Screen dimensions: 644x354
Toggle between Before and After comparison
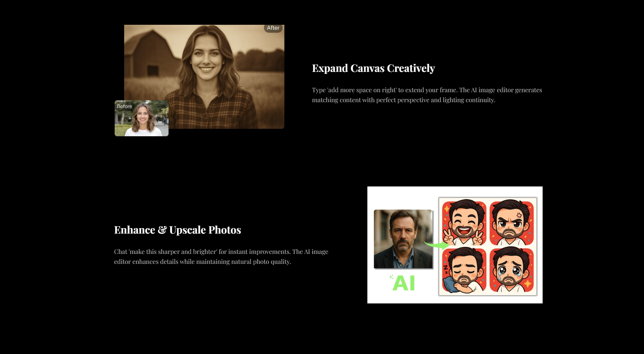click(141, 118)
